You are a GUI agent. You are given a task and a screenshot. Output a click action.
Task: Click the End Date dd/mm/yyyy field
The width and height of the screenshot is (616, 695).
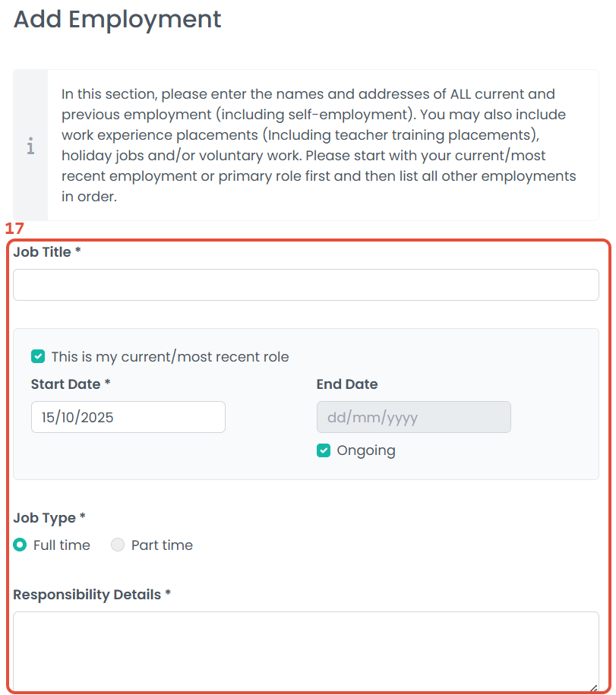413,417
